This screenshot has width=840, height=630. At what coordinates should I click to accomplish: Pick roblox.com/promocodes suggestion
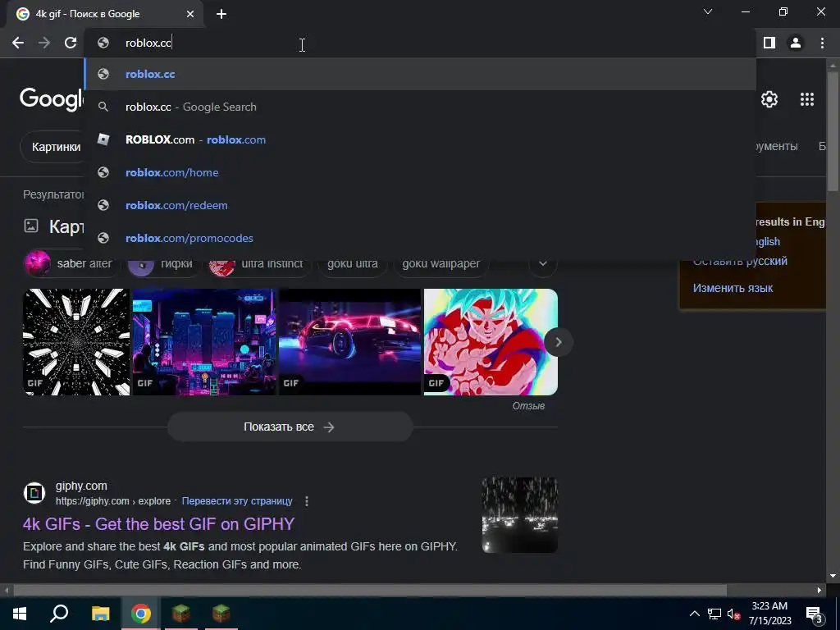420,238
